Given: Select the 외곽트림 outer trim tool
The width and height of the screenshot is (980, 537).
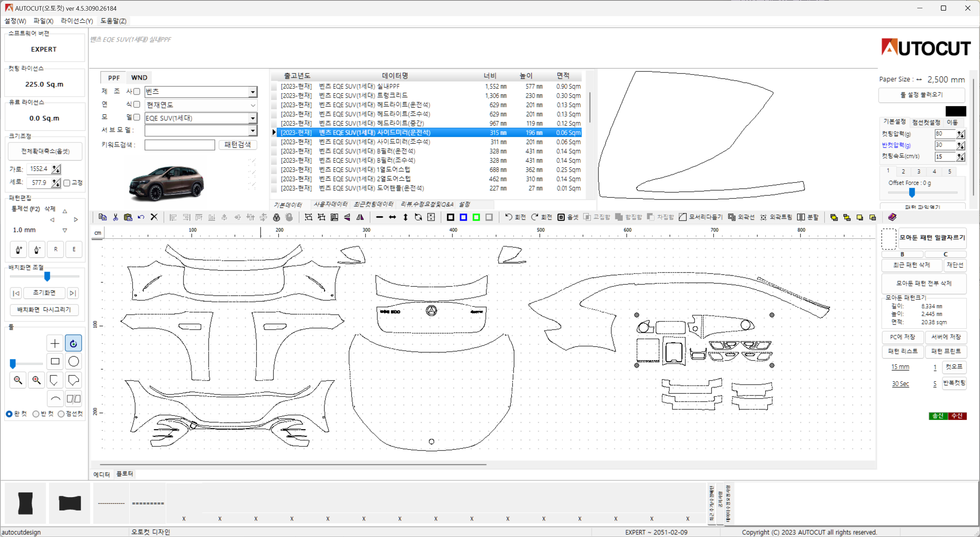Looking at the screenshot, I should [775, 217].
